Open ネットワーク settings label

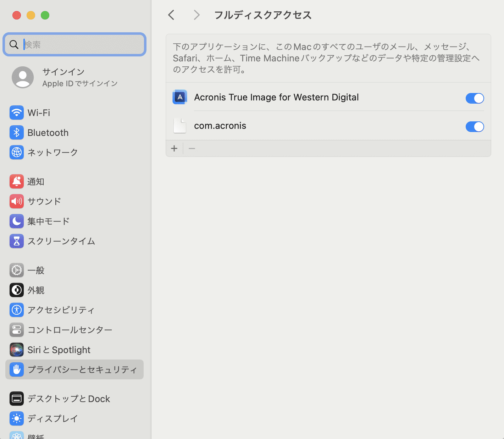click(x=52, y=152)
